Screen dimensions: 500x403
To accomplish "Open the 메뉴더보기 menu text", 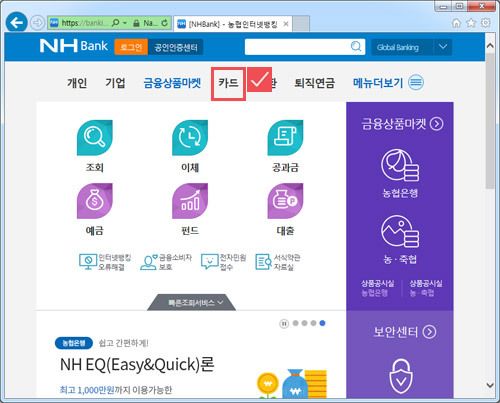I will [x=378, y=83].
